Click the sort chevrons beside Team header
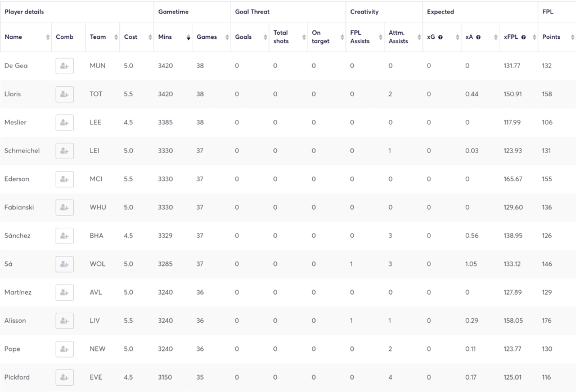The height and width of the screenshot is (392, 576). coord(116,37)
